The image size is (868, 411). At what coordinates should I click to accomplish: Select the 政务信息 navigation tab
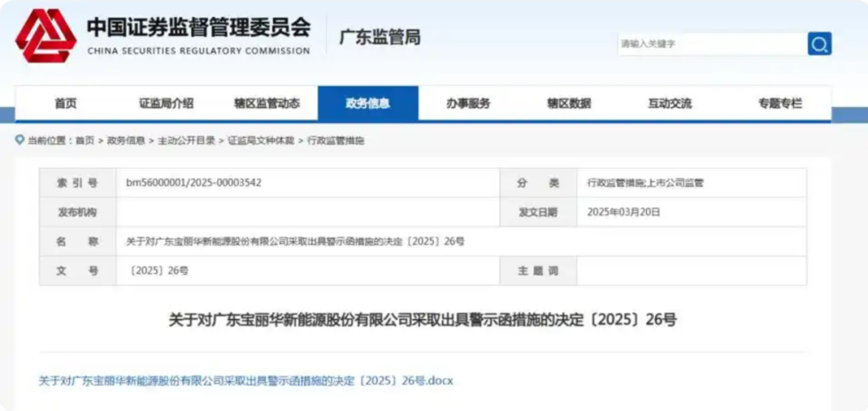(x=367, y=103)
